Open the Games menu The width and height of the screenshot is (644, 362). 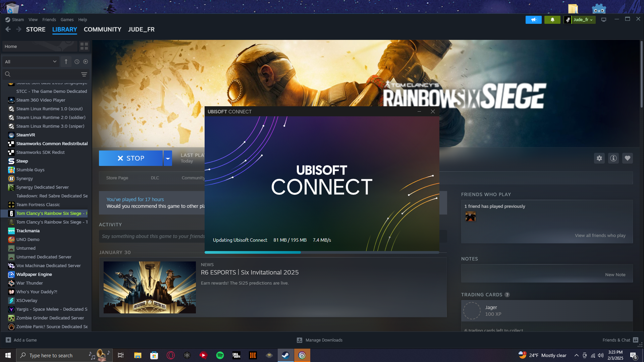click(x=67, y=20)
